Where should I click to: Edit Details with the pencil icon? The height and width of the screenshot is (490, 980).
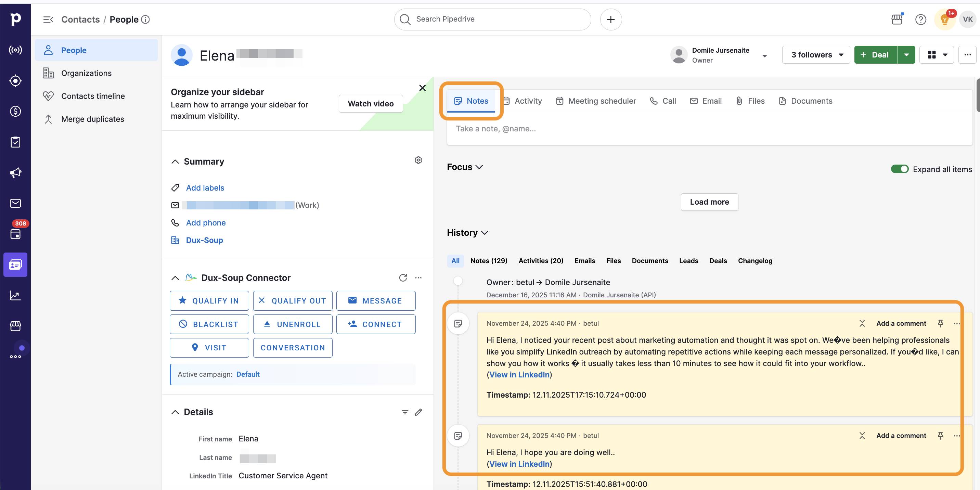click(x=418, y=412)
